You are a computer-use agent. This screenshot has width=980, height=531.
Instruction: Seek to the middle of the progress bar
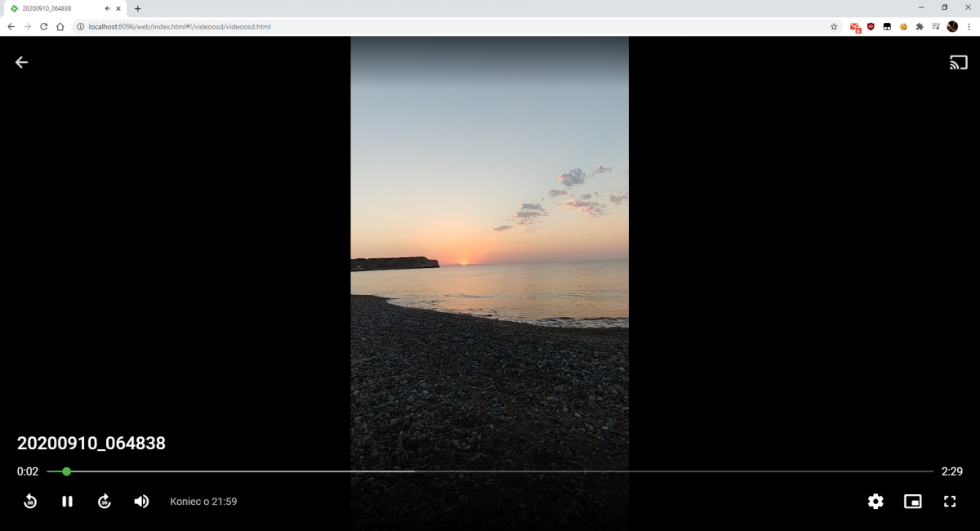(x=490, y=471)
